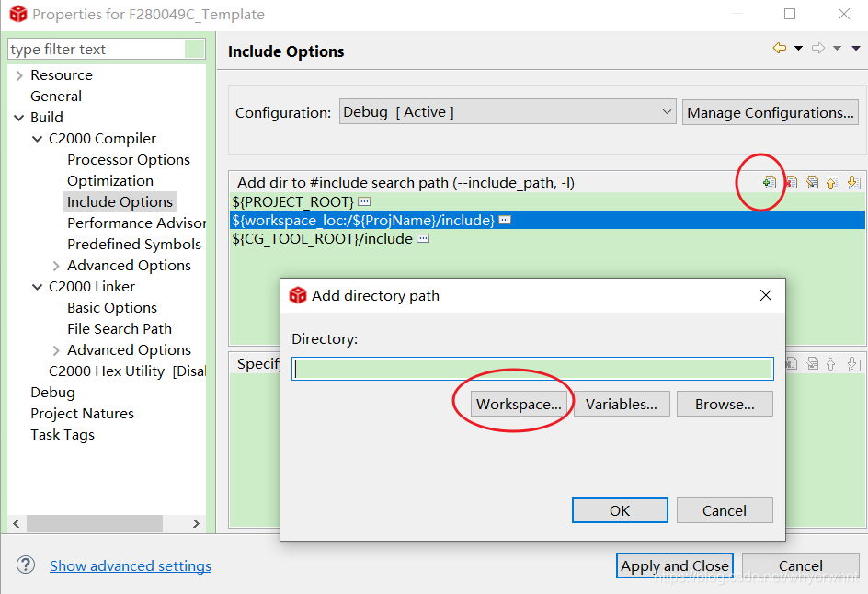Select File Search Path page

[119, 328]
